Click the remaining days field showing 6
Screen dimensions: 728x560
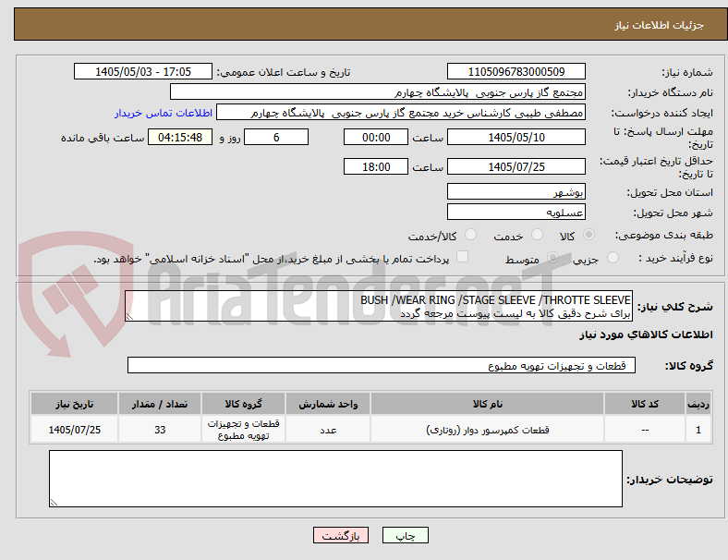[x=276, y=138]
